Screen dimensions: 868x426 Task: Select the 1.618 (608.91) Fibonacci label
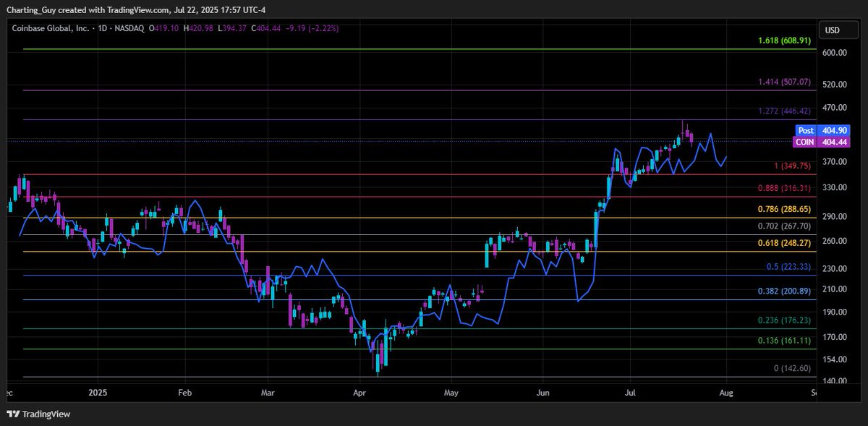point(783,42)
